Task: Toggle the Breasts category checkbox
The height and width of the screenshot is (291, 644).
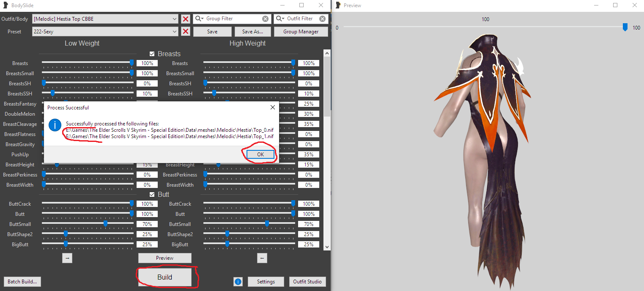Action: click(x=152, y=54)
